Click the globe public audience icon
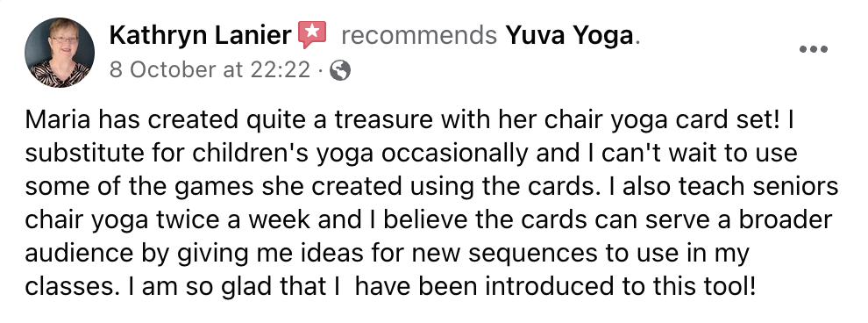The width and height of the screenshot is (868, 323). pyautogui.click(x=340, y=70)
